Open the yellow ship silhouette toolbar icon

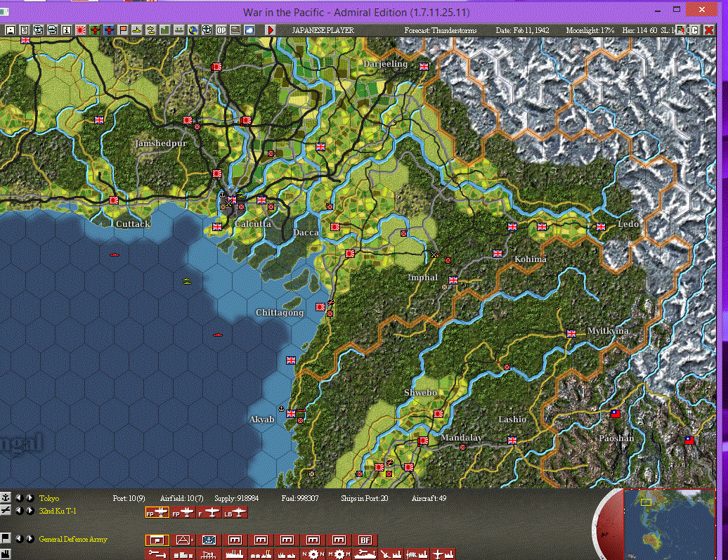137,30
